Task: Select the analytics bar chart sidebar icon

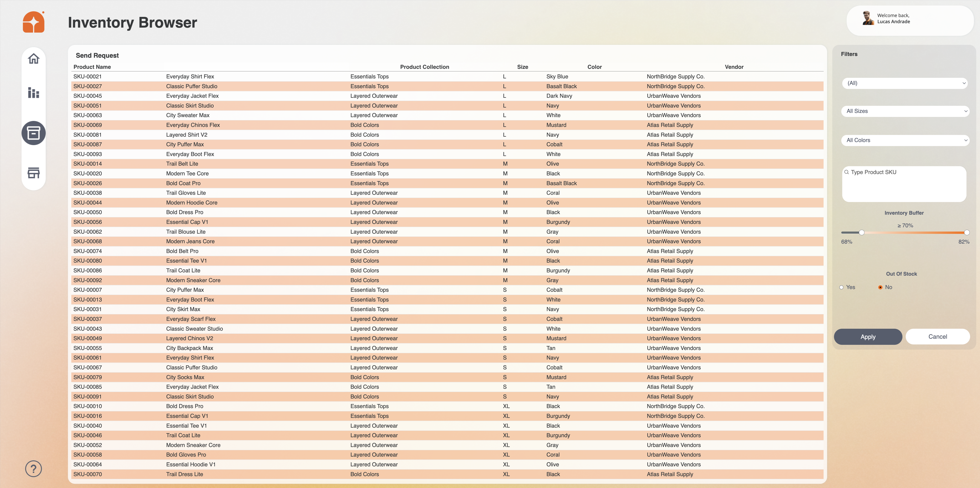Action: pyautogui.click(x=34, y=93)
